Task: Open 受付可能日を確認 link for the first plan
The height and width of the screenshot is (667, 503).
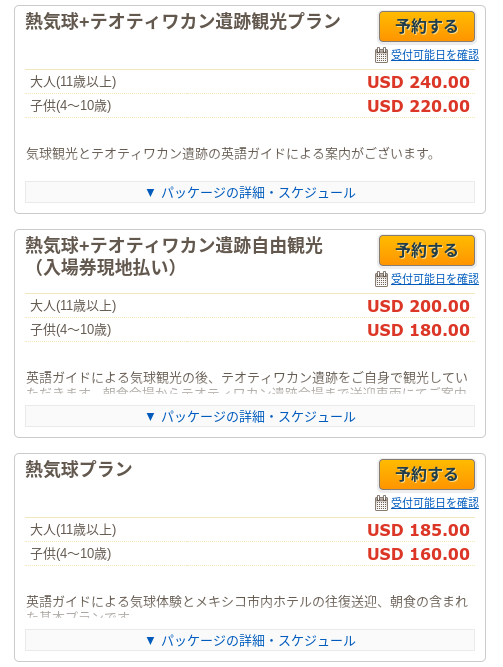Action: tap(435, 55)
